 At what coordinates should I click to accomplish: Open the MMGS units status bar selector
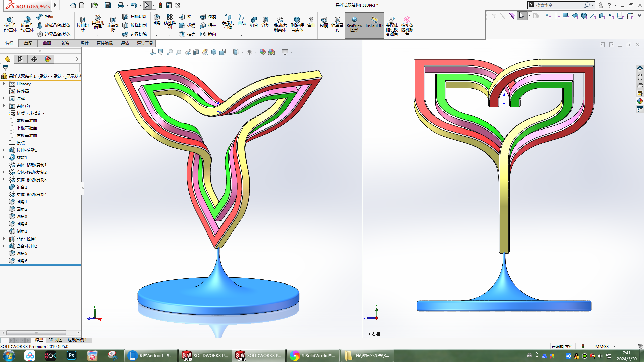pos(605,347)
